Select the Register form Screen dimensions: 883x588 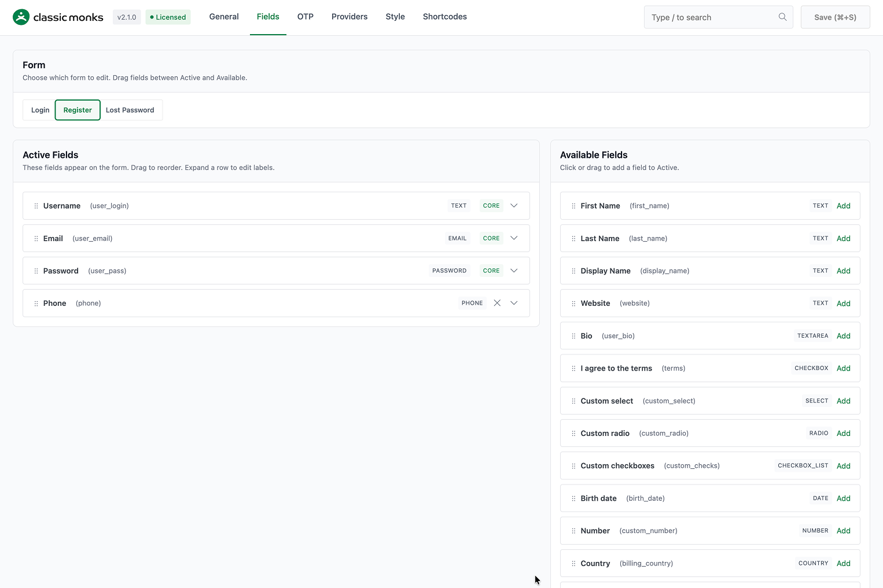tap(78, 110)
